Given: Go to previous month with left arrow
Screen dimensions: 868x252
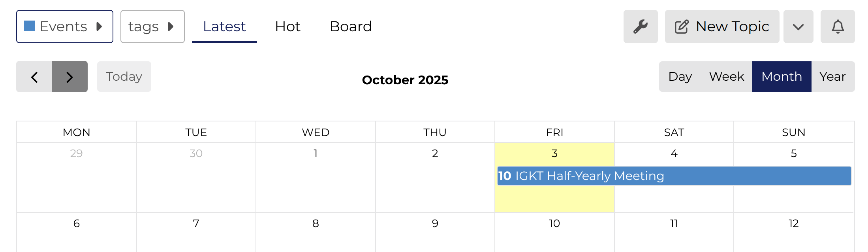Looking at the screenshot, I should [x=34, y=77].
